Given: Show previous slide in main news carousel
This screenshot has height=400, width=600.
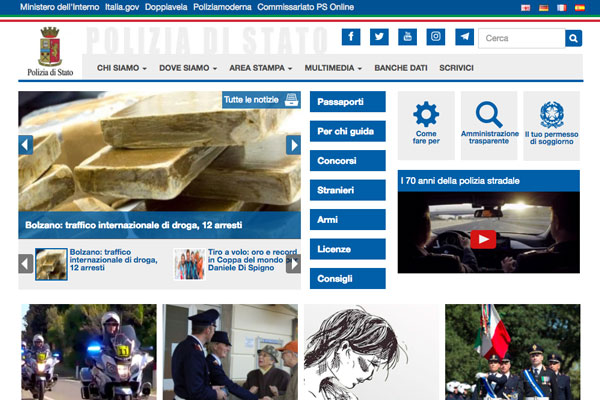Looking at the screenshot, I should pyautogui.click(x=26, y=145).
